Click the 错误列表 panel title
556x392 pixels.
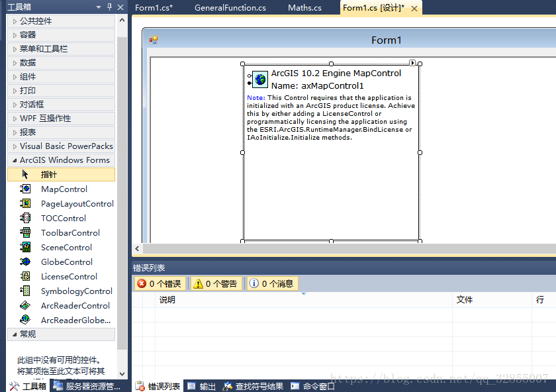pos(149,268)
